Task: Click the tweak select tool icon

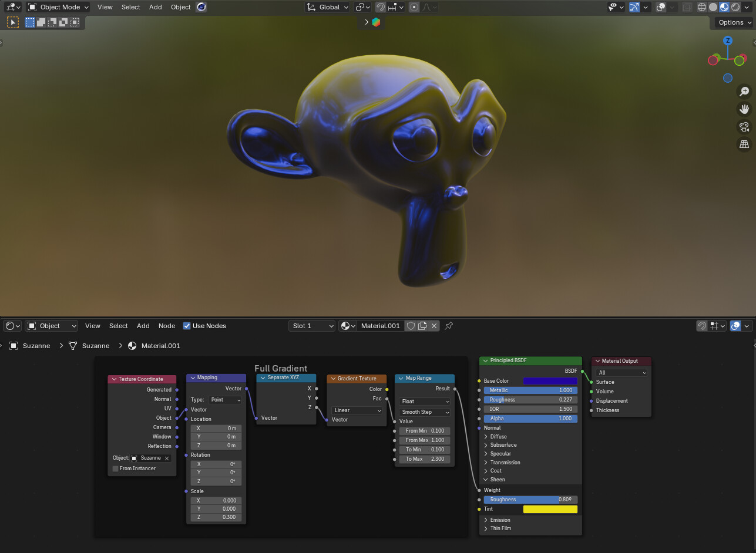Action: (13, 22)
